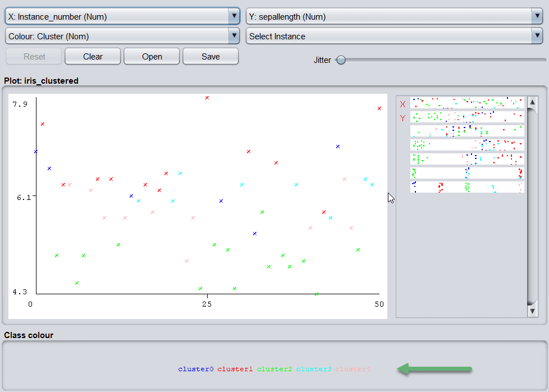Image resolution: width=549 pixels, height=392 pixels.
Task: Click the 6.1 y-axis label
Action: click(24, 198)
